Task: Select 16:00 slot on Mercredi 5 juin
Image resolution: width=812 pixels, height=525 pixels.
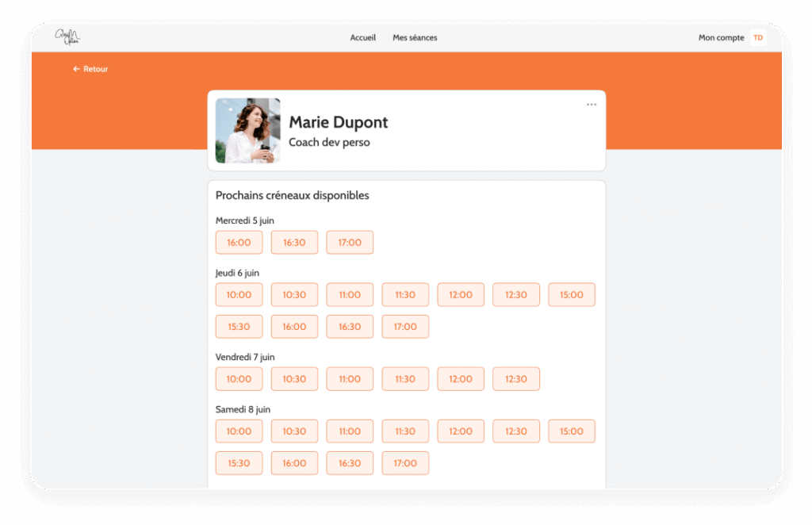Action: coord(239,243)
